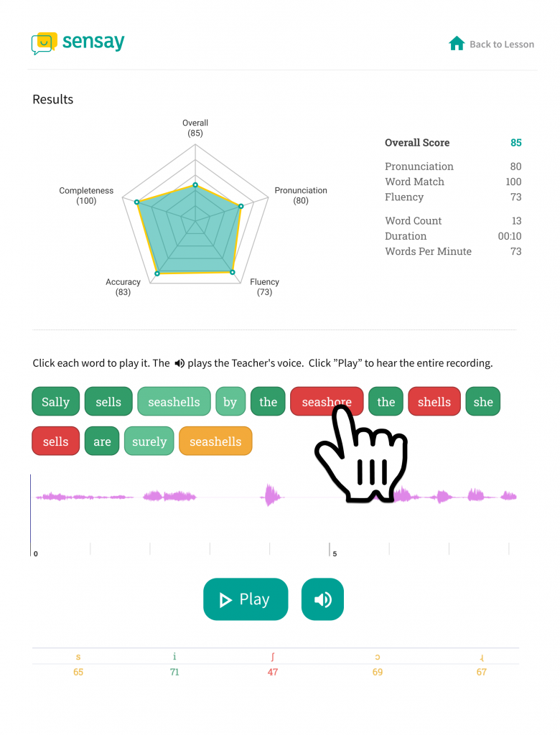Click the Completeness point on radar chart

coord(137,202)
